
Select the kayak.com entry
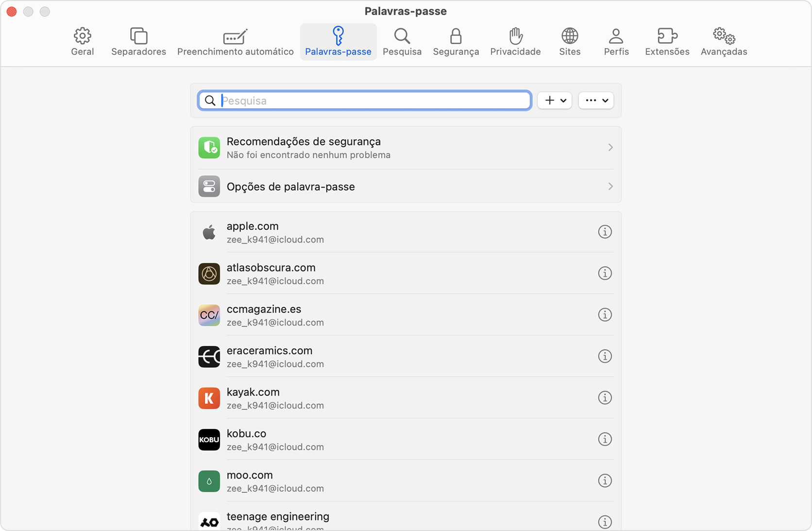point(406,398)
